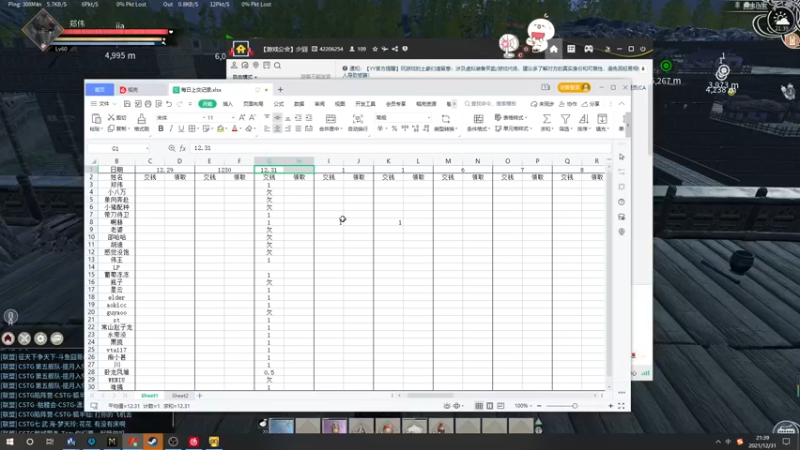Decrease font size with smaller A icon
Screen dimensions: 800x450
(x=252, y=117)
